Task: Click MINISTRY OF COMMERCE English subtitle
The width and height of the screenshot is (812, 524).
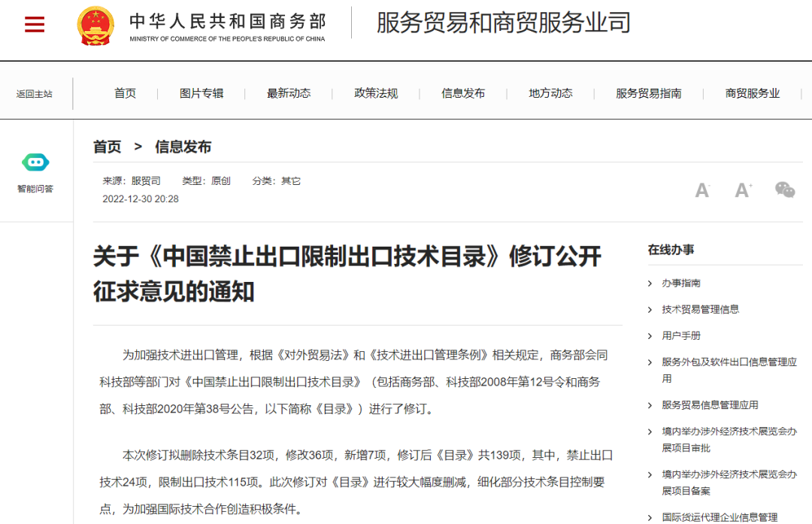Action: click(x=227, y=39)
